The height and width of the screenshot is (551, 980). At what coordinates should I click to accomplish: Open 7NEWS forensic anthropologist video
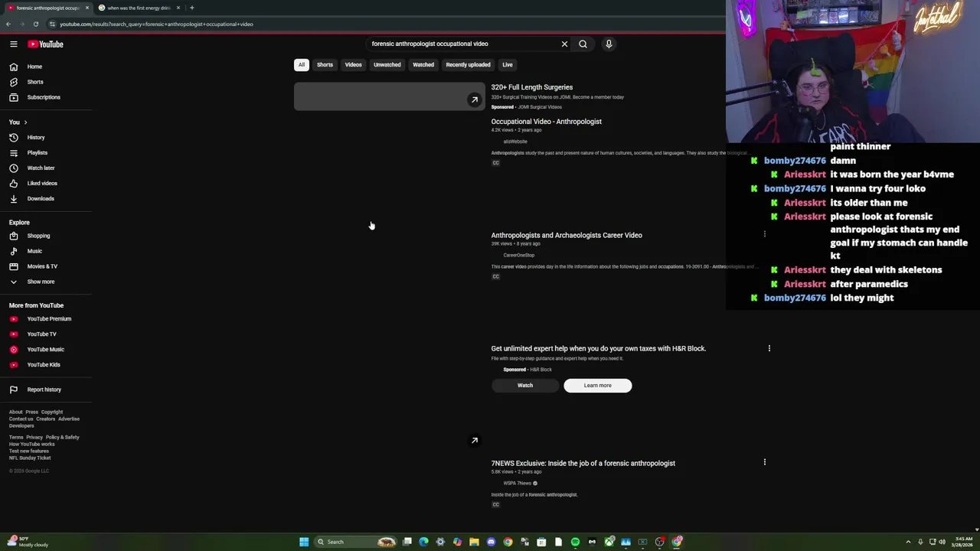pyautogui.click(x=583, y=464)
